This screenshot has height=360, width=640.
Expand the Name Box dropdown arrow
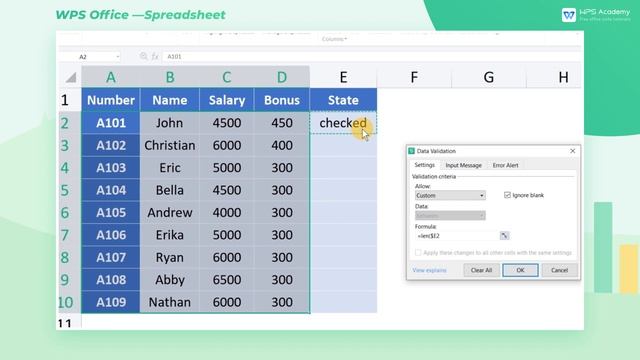tap(118, 57)
